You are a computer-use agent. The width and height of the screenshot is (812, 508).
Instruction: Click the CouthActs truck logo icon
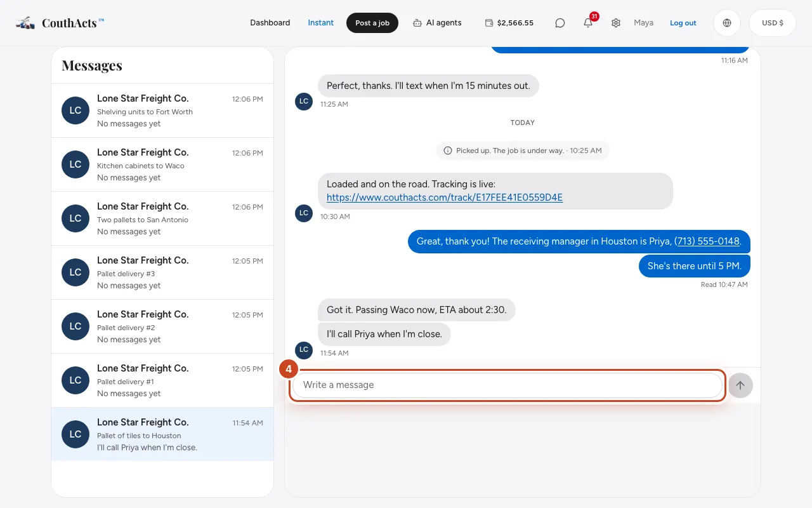coord(25,23)
